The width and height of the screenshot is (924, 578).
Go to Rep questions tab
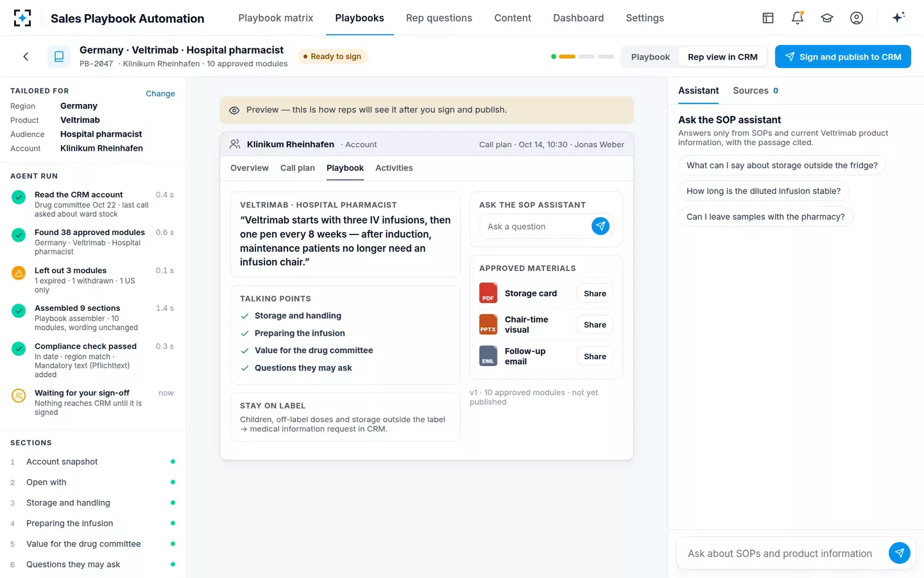[x=439, y=18]
